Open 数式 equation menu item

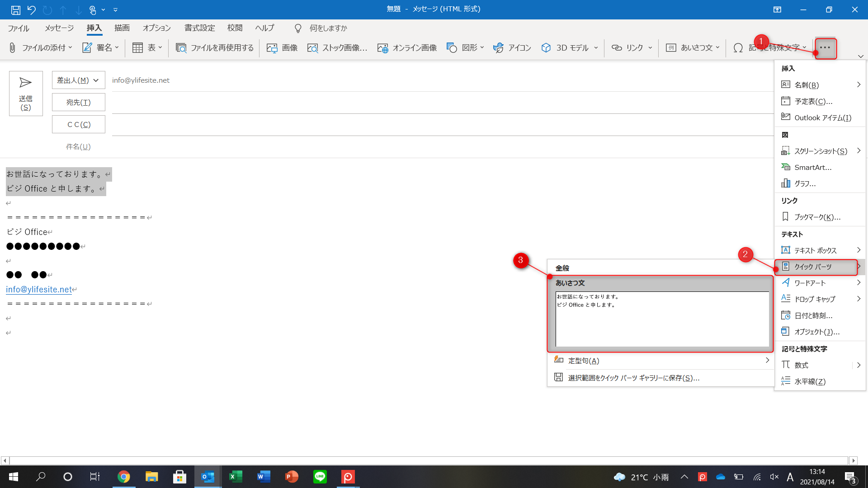pos(814,365)
